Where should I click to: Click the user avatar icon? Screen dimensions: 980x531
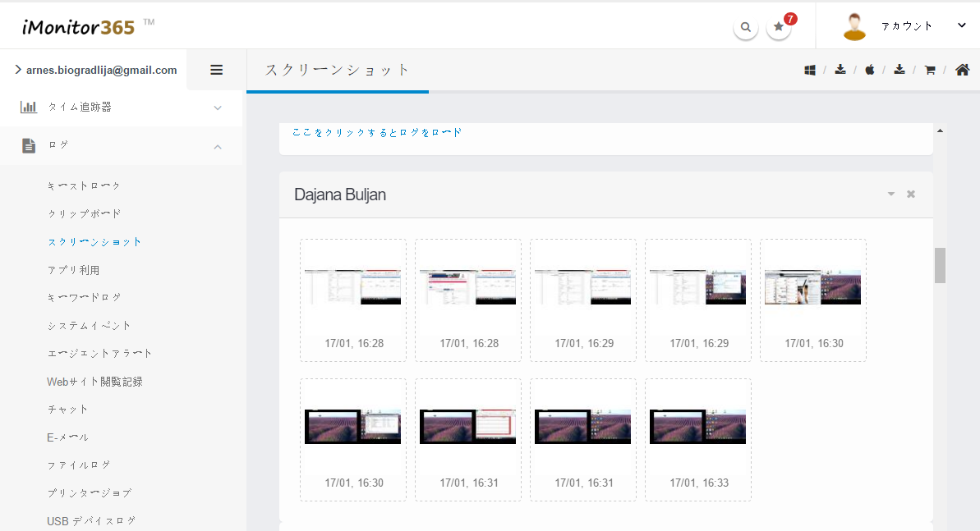[854, 26]
